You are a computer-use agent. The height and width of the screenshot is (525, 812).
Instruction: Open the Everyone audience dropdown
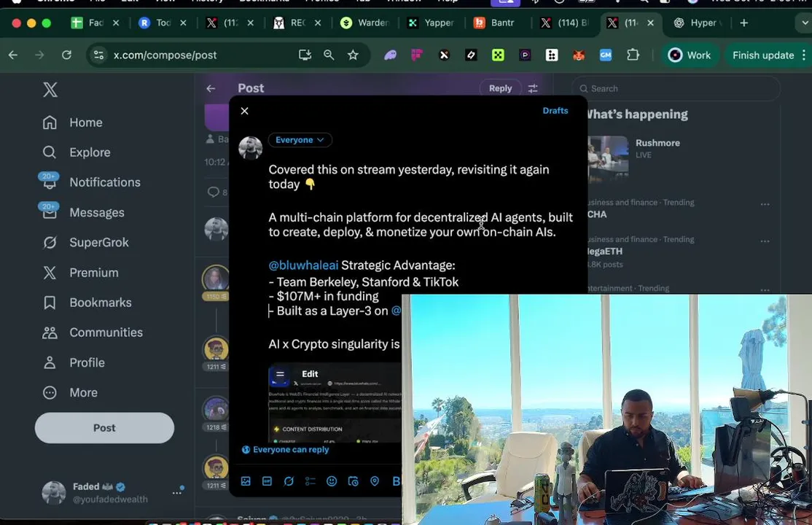tap(300, 140)
